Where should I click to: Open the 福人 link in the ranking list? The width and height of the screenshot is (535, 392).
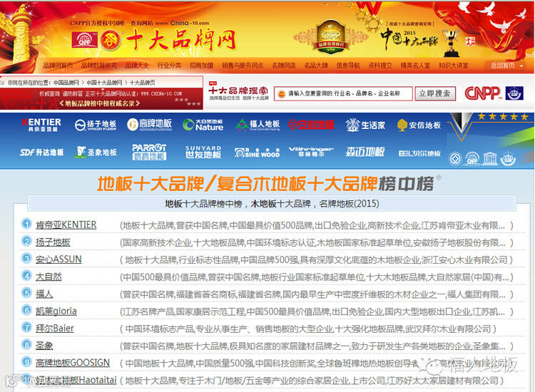(x=44, y=294)
